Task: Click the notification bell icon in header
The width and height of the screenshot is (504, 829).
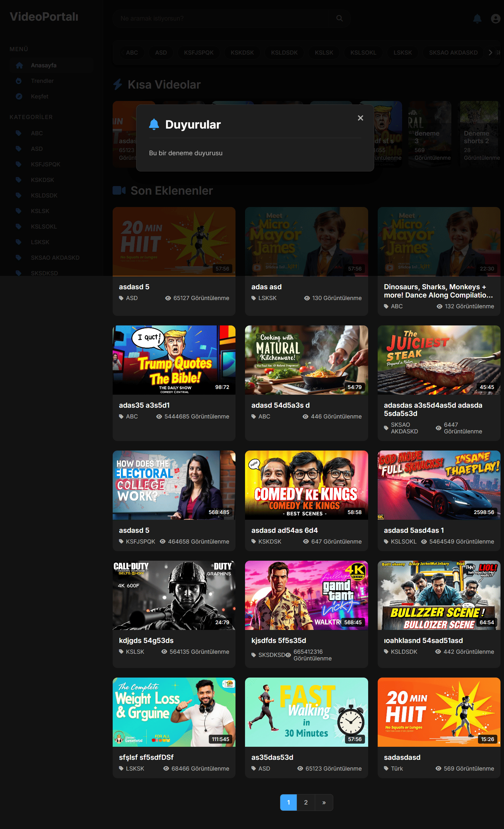Action: click(x=477, y=18)
